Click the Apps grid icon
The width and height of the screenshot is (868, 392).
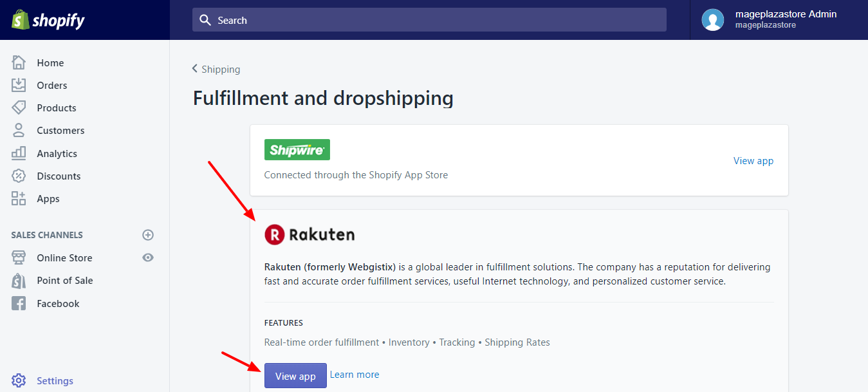point(19,198)
